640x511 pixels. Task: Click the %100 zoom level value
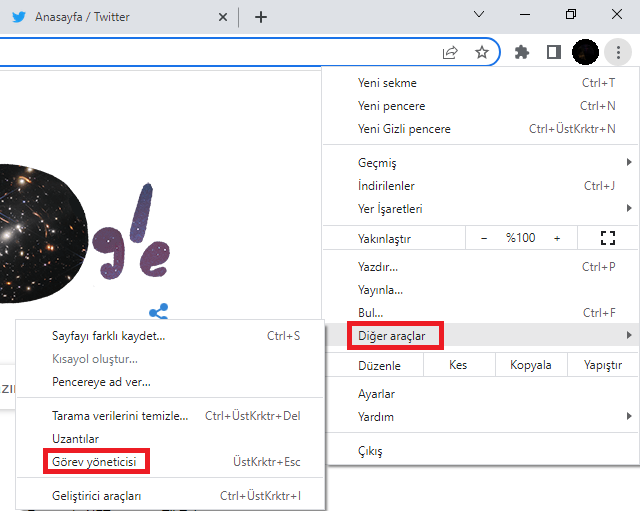[x=520, y=238]
